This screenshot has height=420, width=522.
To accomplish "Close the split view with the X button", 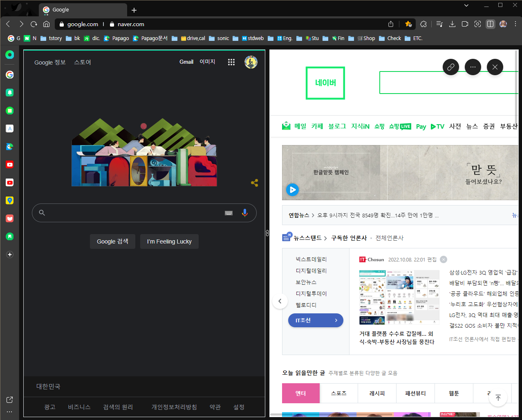I will 495,67.
